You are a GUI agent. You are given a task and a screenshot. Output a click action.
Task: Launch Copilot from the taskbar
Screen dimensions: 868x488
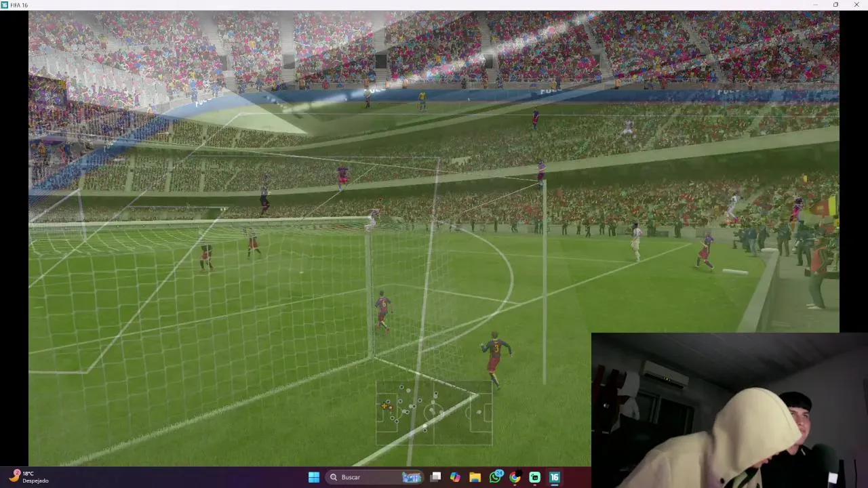click(455, 477)
